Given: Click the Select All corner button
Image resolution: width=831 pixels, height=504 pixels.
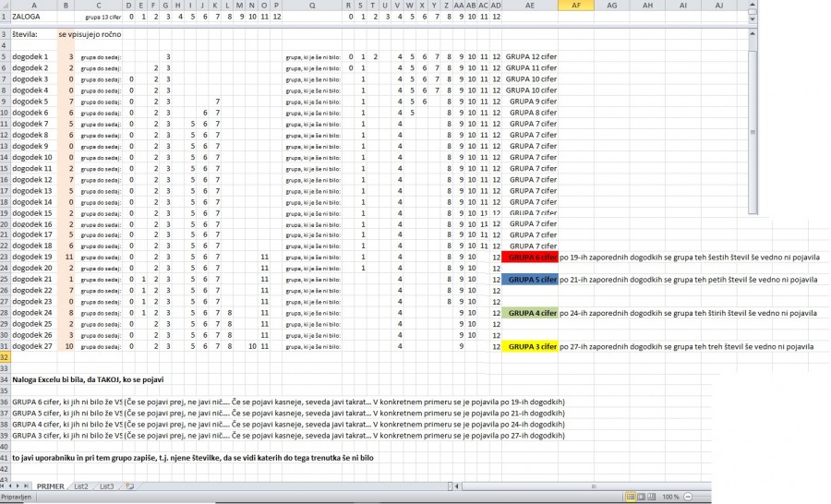Looking at the screenshot, I should click(x=5, y=6).
